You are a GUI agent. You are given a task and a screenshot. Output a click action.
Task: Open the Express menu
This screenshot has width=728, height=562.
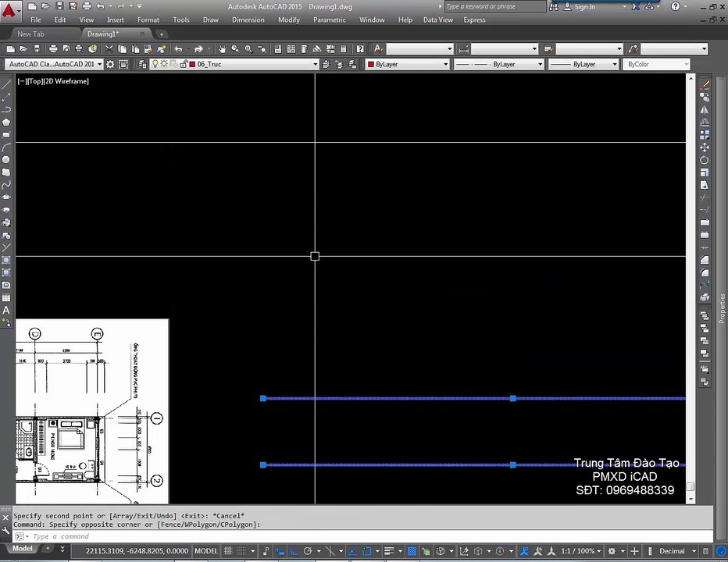[x=474, y=20]
